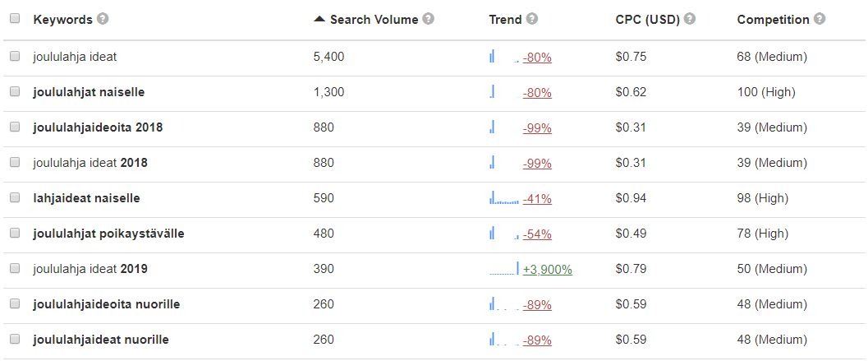Open the CPC (USD) help icon
Screen dimensions: 868x361
click(x=689, y=19)
